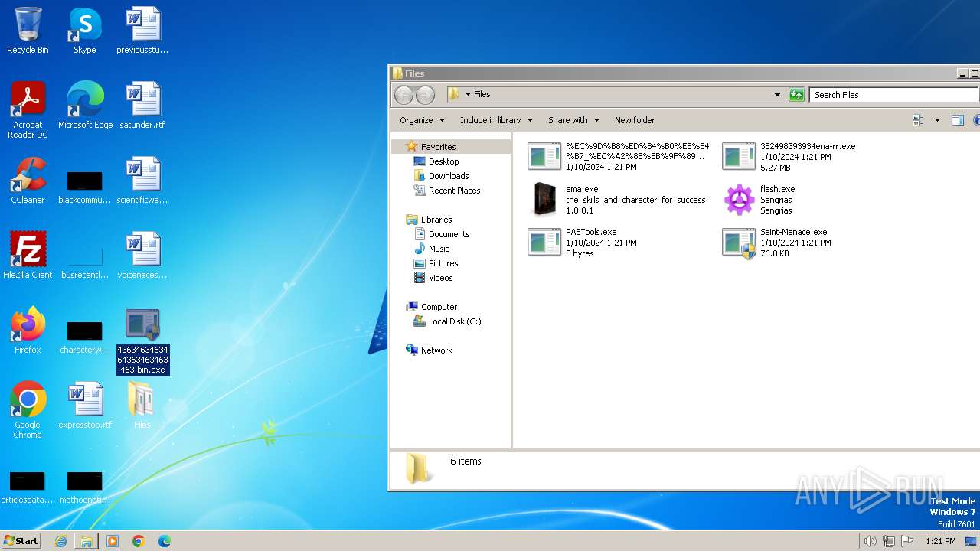Click the Search Files input box
Image resolution: width=980 pixels, height=551 pixels.
point(893,95)
